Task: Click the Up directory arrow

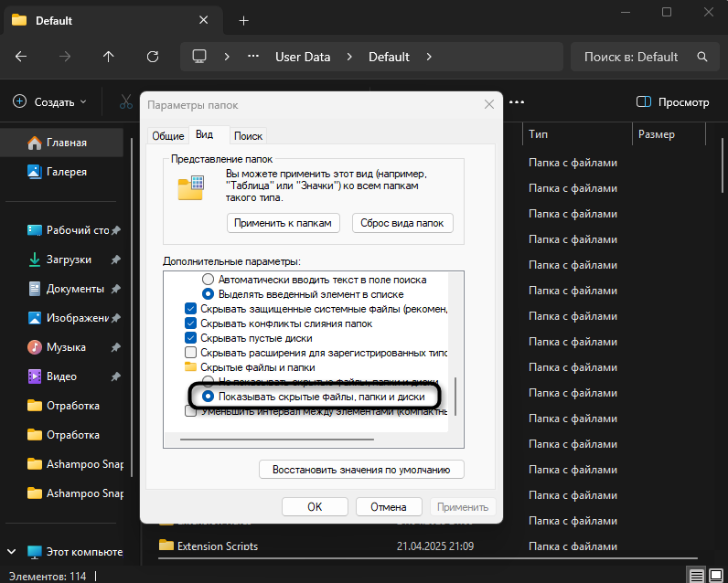Action: pos(109,57)
